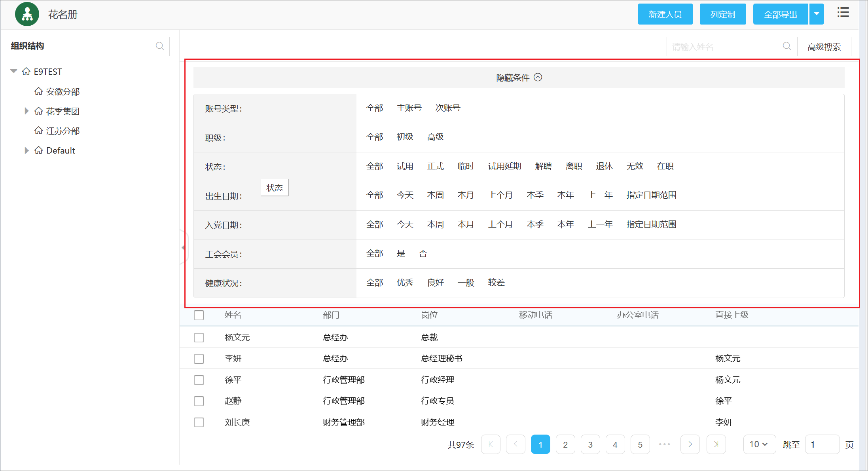Screen dimensions: 868x471
Task: Click the green 花名册 app logo icon
Action: coord(27,14)
